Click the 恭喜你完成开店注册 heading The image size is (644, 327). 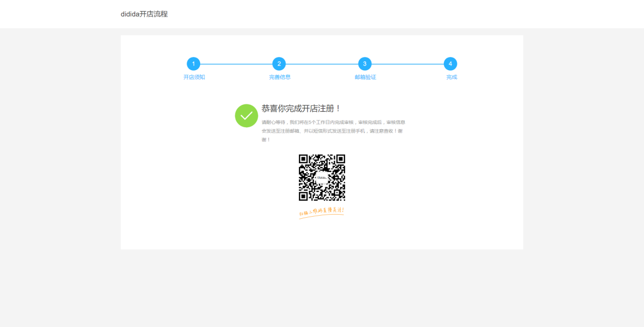coord(301,108)
